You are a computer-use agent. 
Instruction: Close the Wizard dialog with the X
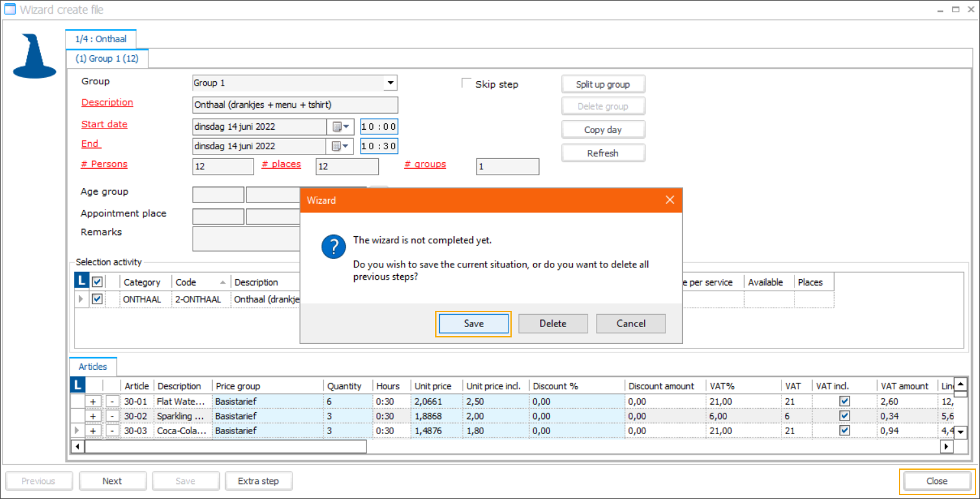(670, 200)
